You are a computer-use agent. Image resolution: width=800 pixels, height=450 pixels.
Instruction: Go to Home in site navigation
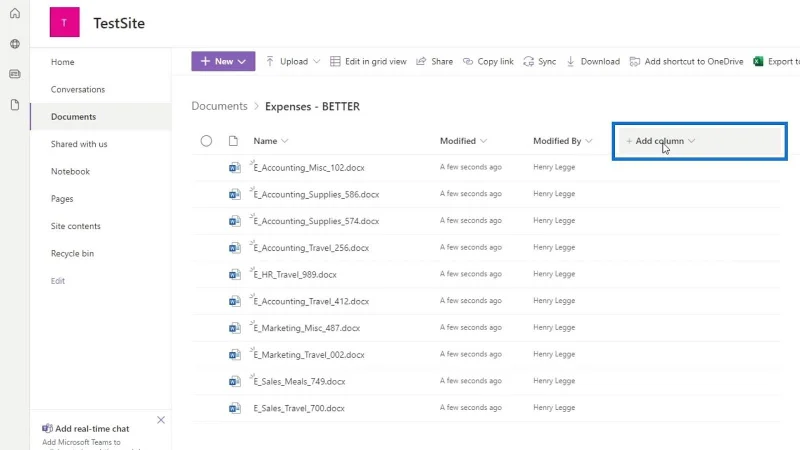click(x=63, y=62)
